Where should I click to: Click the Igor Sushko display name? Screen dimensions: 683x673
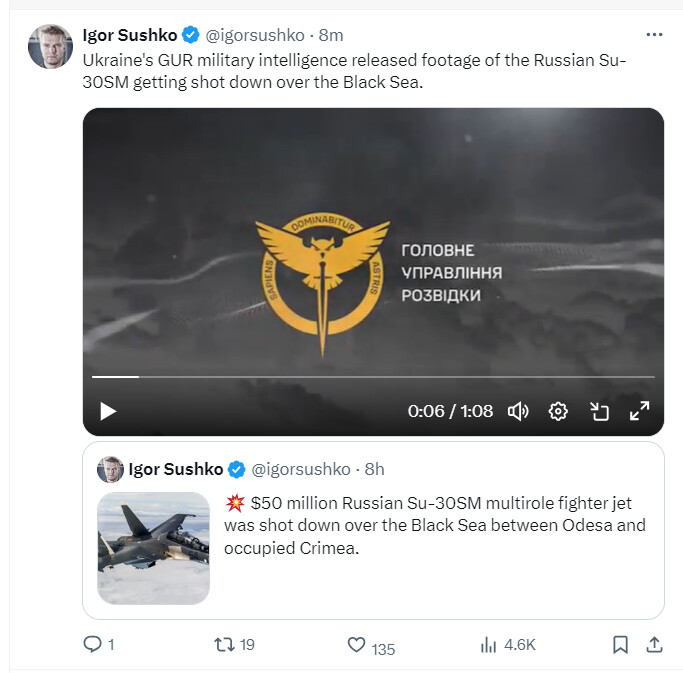130,35
